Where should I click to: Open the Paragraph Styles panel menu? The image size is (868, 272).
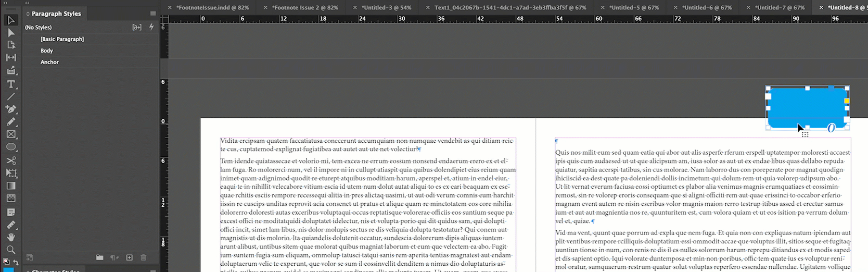coord(153,14)
